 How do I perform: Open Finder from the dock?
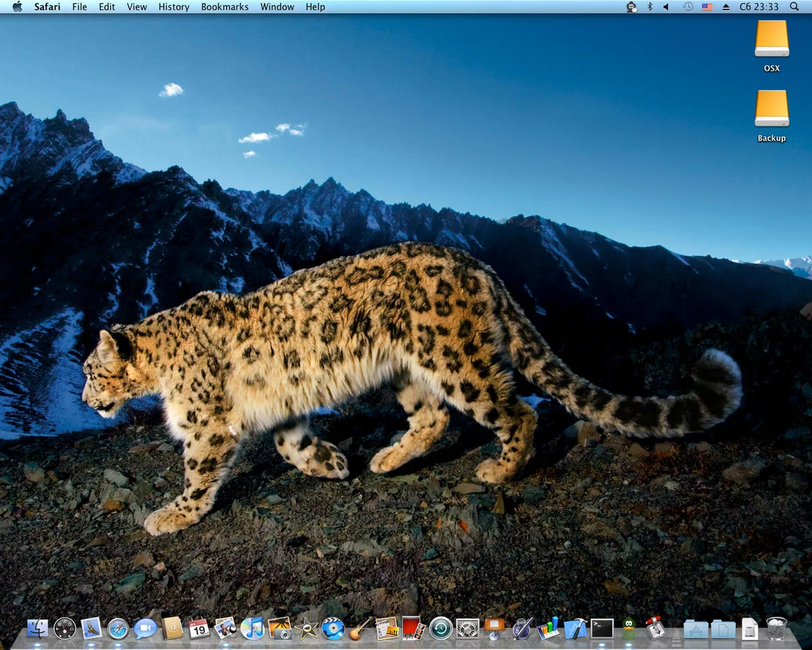tap(37, 628)
